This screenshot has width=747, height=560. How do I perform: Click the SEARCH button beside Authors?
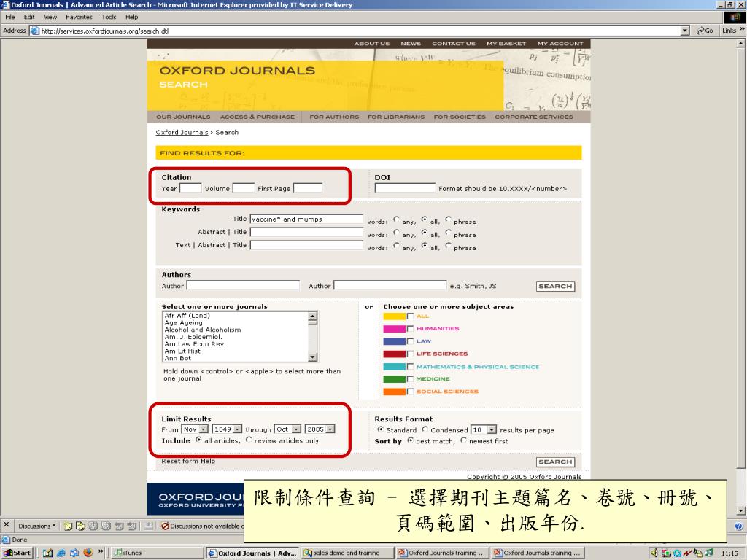click(555, 286)
